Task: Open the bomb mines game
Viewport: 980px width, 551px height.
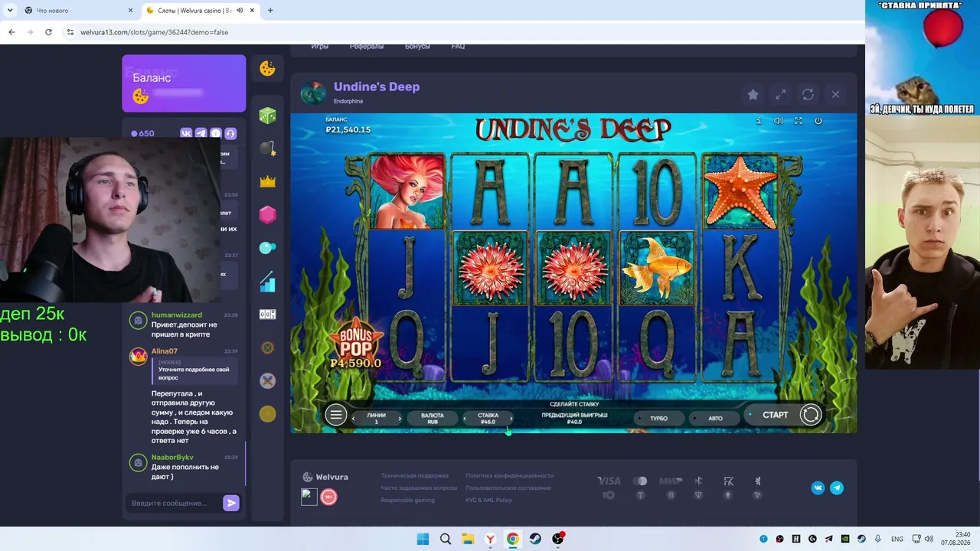Action: click(267, 148)
